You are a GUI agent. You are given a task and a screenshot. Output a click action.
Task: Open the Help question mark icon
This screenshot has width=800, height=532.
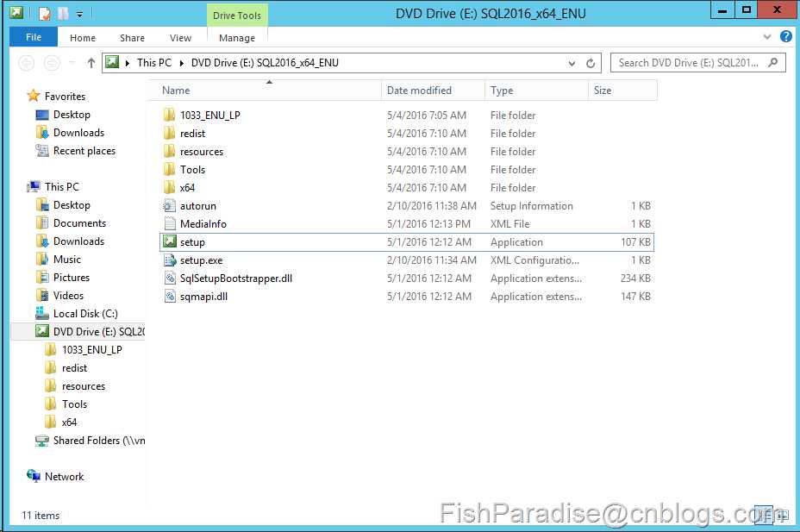[785, 36]
